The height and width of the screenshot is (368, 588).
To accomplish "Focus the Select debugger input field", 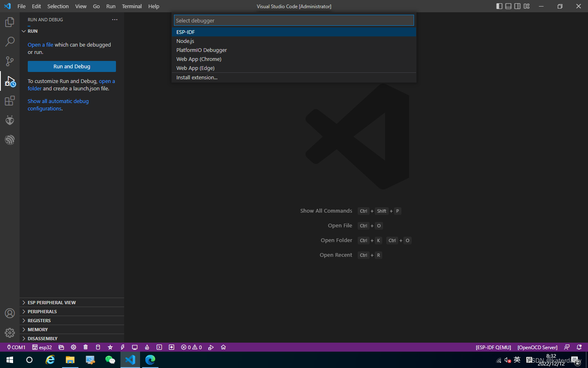I will pos(294,20).
